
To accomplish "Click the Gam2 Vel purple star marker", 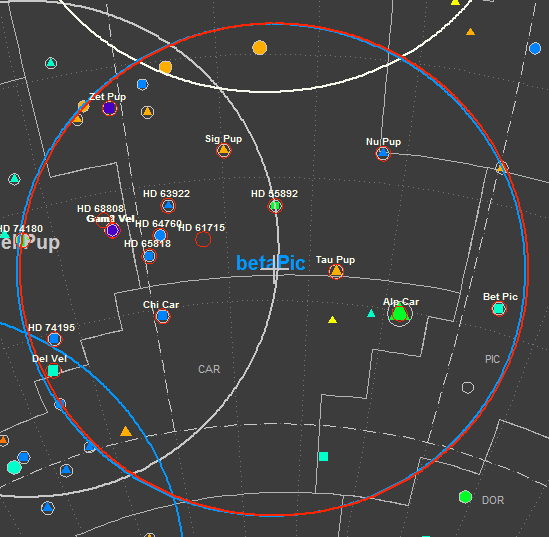I will (112, 231).
